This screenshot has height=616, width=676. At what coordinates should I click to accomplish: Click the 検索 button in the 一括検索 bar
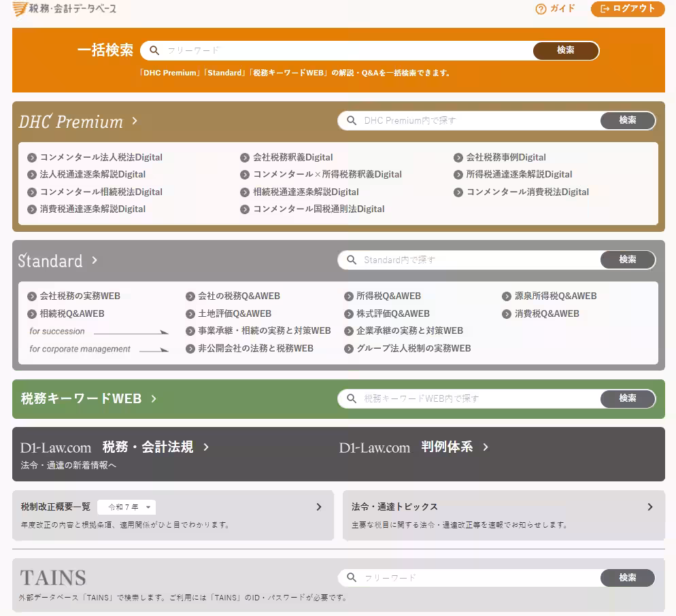(566, 50)
